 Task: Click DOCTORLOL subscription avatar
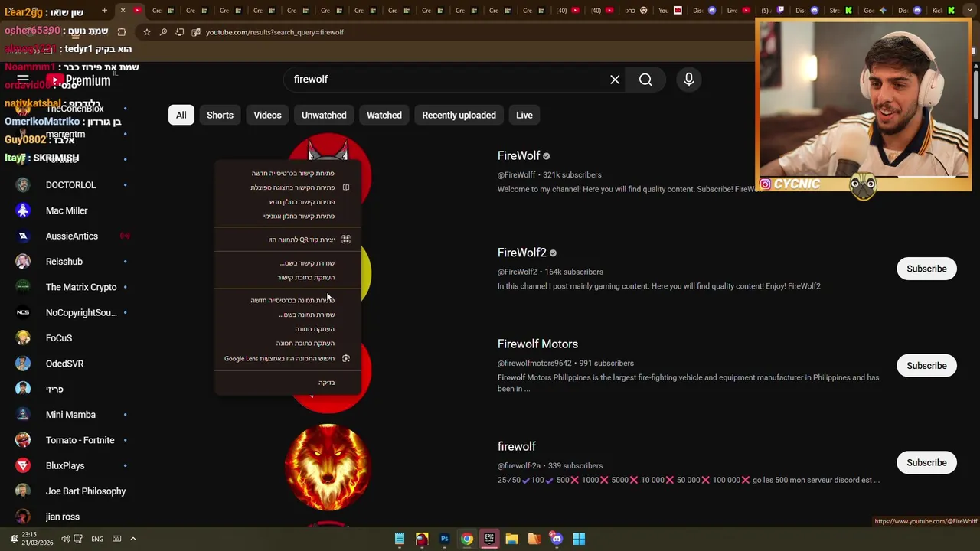click(23, 185)
